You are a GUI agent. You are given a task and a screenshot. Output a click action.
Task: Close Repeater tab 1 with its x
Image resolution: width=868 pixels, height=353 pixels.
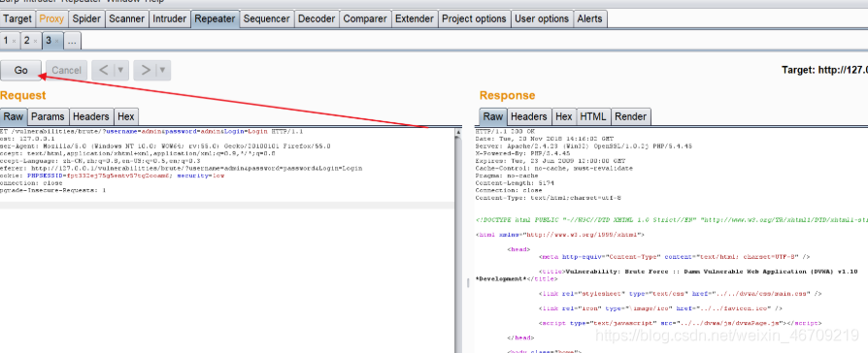click(14, 41)
